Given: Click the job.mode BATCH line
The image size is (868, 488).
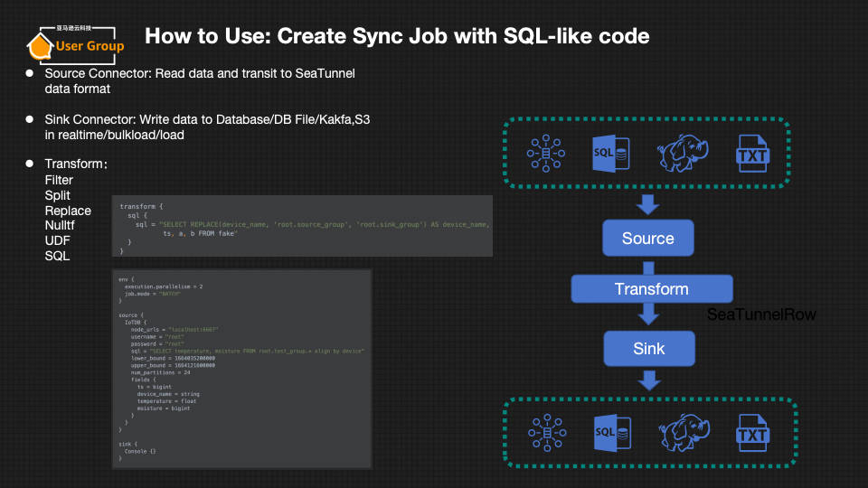Looking at the screenshot, I should click(153, 294).
